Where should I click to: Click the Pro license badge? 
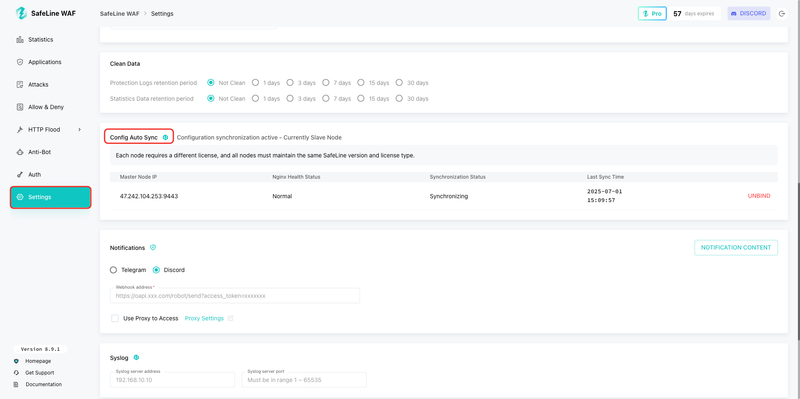652,14
